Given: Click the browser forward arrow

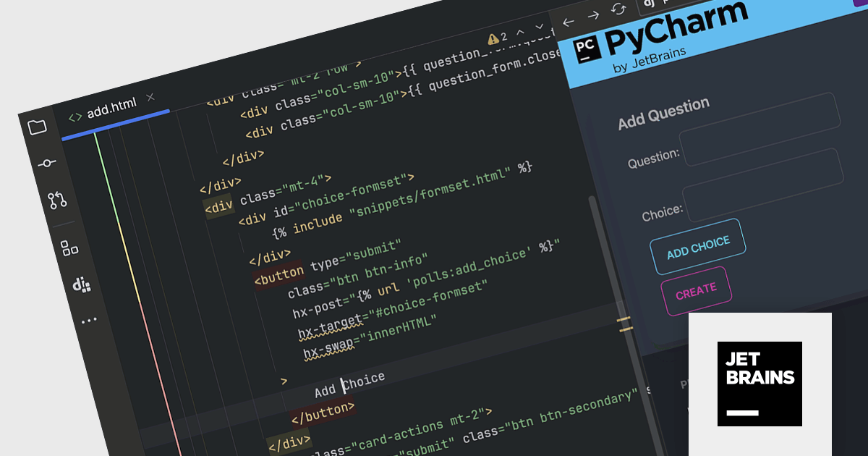Looking at the screenshot, I should [593, 15].
